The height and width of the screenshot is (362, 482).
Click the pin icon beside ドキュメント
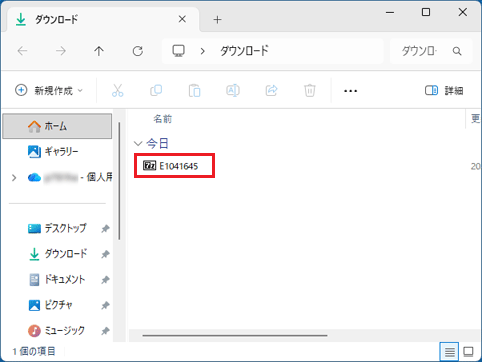(105, 280)
